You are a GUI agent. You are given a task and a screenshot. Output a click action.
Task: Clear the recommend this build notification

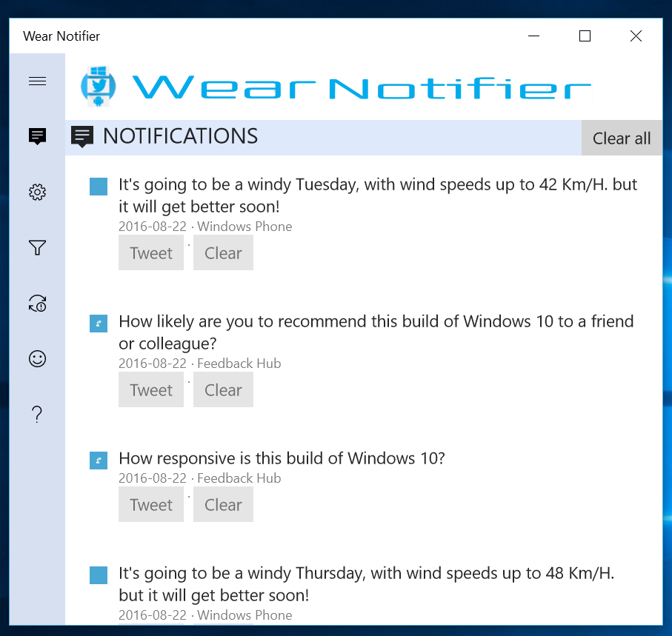coord(223,389)
